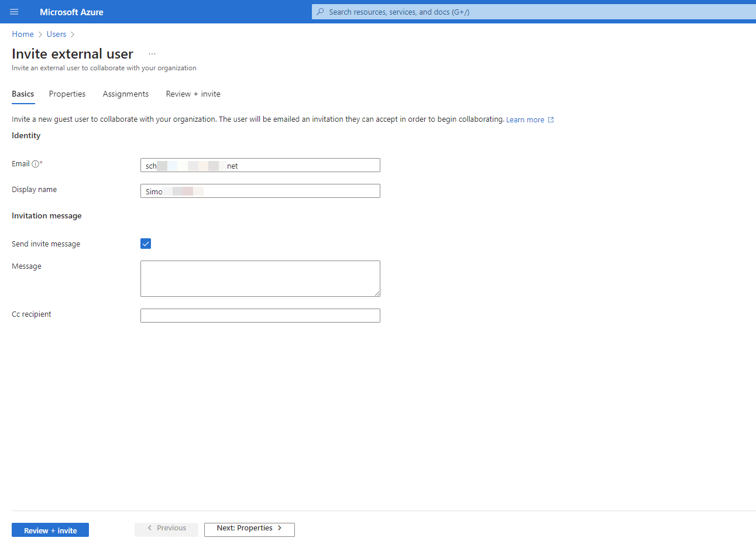Viewport: 756px width, 548px height.
Task: Click the Next: Properties button
Action: coord(249,529)
